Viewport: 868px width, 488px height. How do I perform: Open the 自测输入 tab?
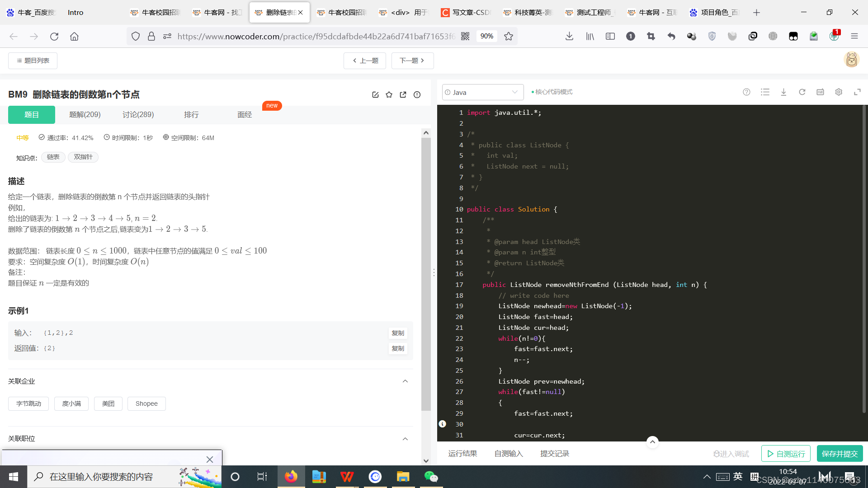tap(509, 454)
